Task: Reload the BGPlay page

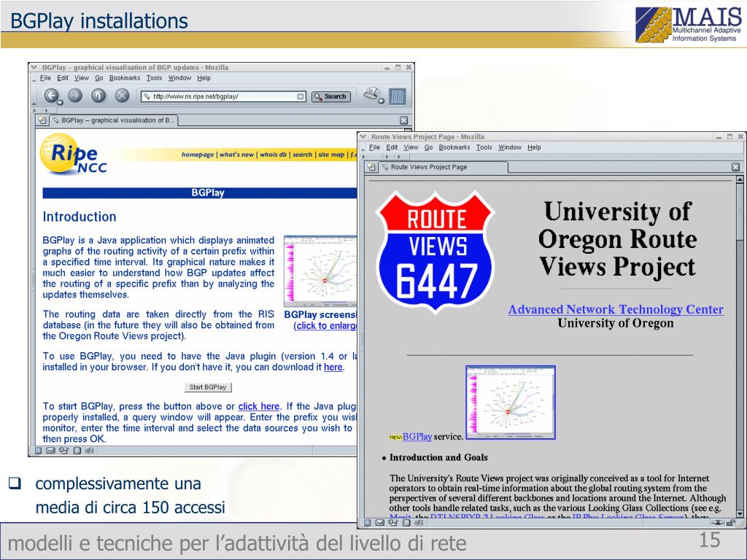Action: pos(98,96)
